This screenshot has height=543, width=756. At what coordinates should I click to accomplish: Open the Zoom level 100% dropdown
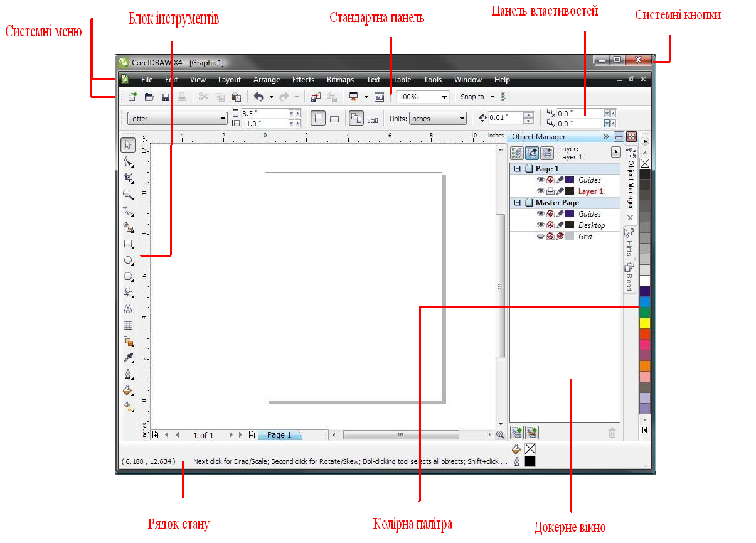tap(444, 97)
